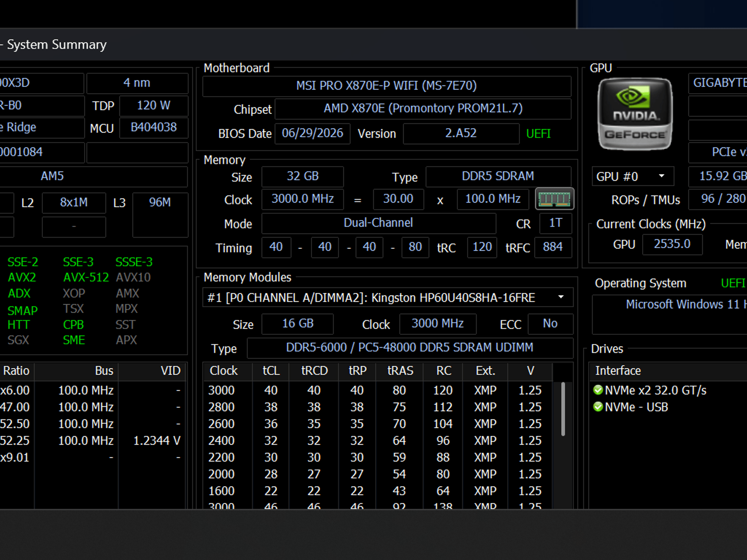
Task: Select the 2200 clock row in timings table
Action: [378, 457]
